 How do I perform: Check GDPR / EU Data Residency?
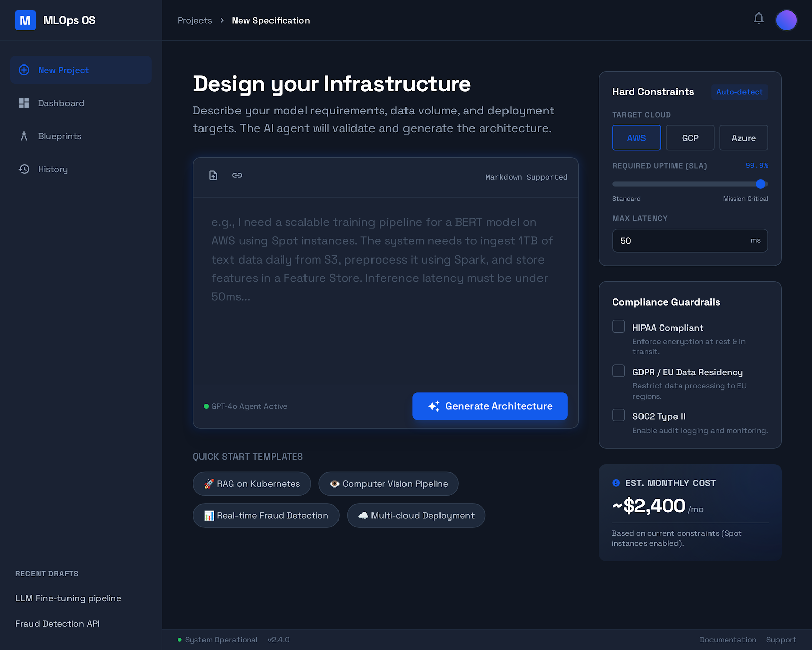[618, 371]
